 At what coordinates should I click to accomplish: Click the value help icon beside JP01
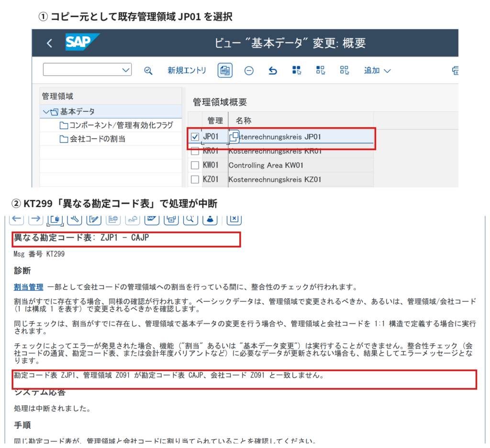(234, 137)
